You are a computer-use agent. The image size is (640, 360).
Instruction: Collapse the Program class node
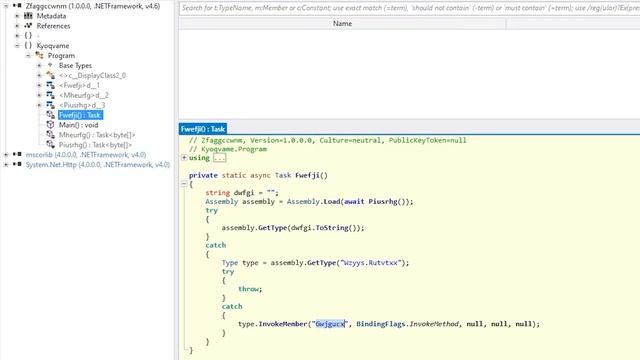[28, 55]
